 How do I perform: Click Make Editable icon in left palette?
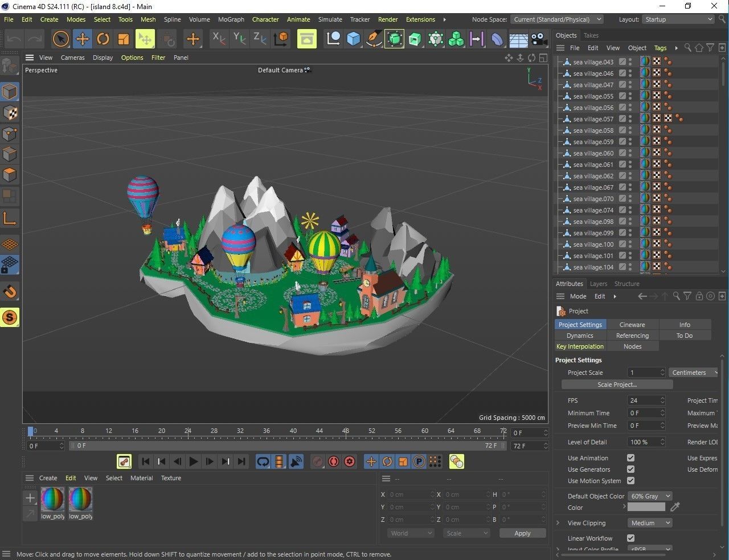[x=10, y=66]
